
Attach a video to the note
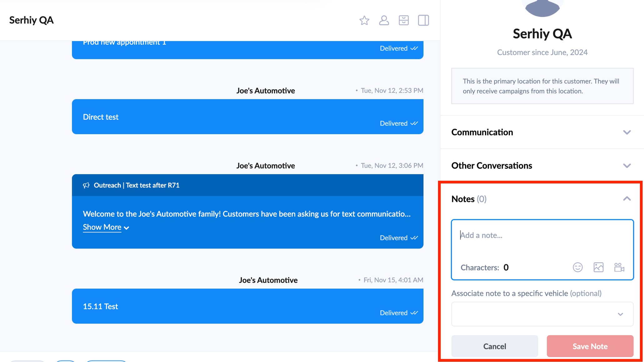619,267
